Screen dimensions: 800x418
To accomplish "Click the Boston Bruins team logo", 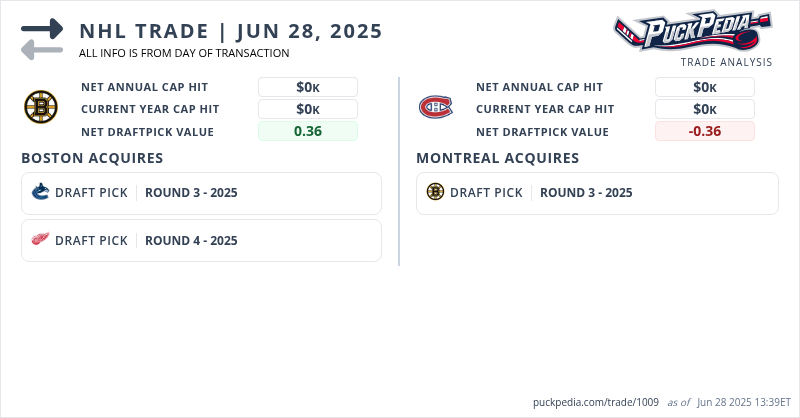I will [x=41, y=106].
